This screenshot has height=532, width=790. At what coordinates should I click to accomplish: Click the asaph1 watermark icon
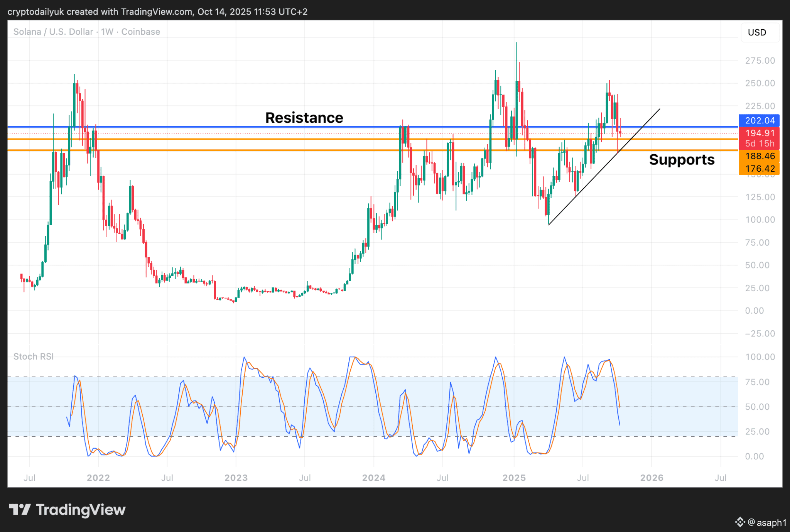pyautogui.click(x=739, y=522)
